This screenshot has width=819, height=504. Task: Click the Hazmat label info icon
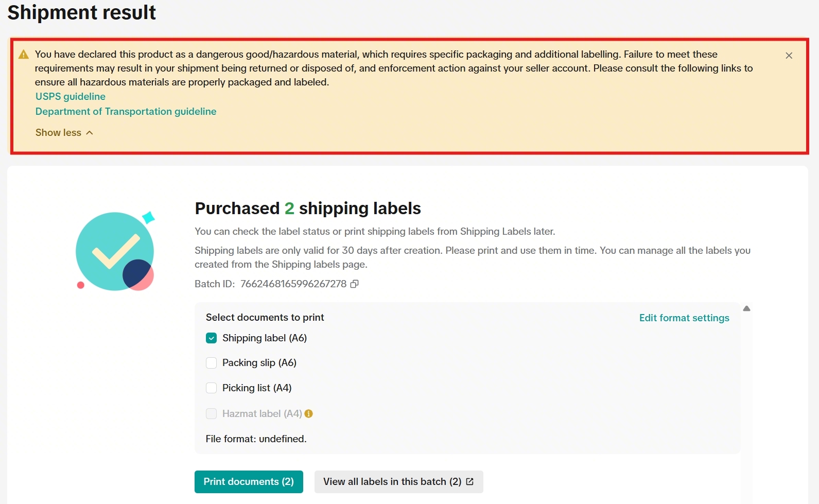(309, 413)
